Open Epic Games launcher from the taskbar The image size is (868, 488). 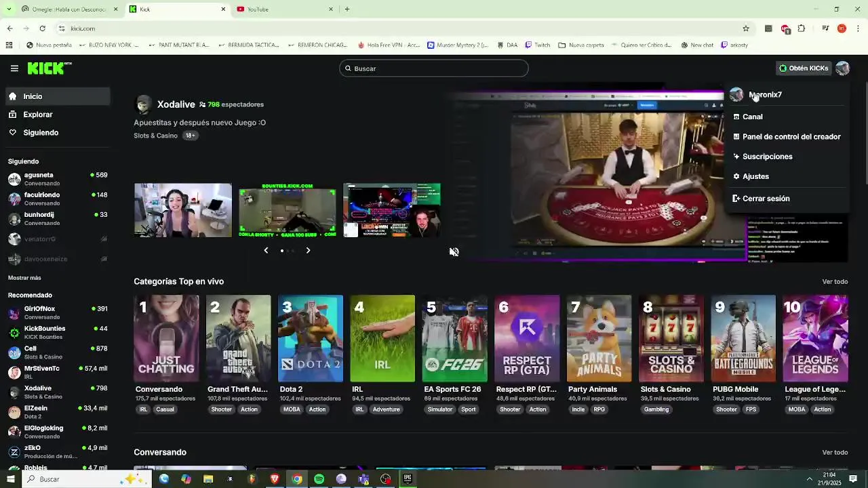pyautogui.click(x=408, y=479)
